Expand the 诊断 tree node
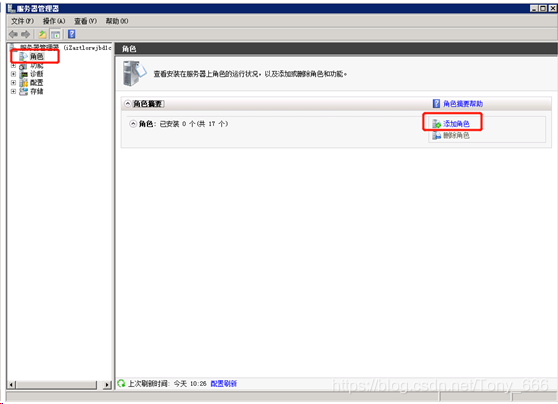This screenshot has height=404, width=558. (x=13, y=74)
